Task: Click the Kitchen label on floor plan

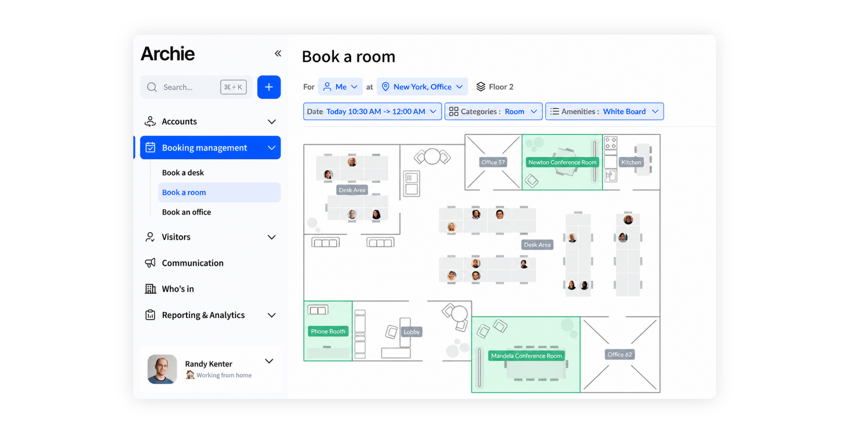Action: pos(631,162)
